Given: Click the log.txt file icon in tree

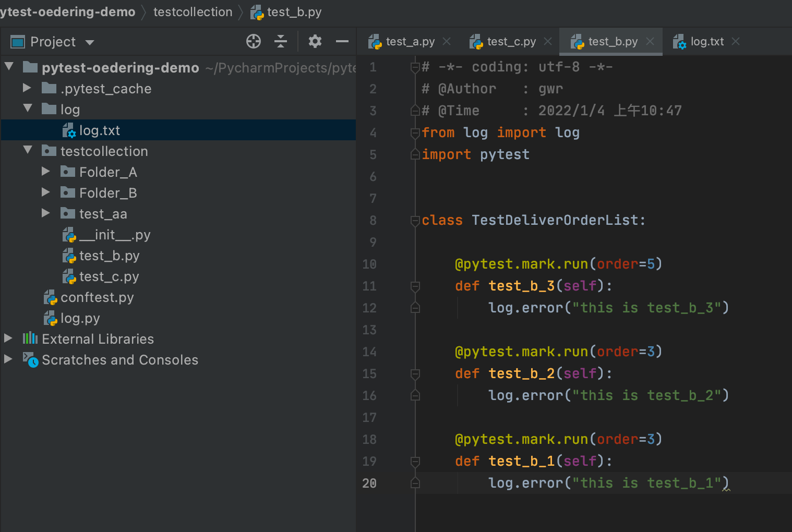Looking at the screenshot, I should (x=69, y=130).
